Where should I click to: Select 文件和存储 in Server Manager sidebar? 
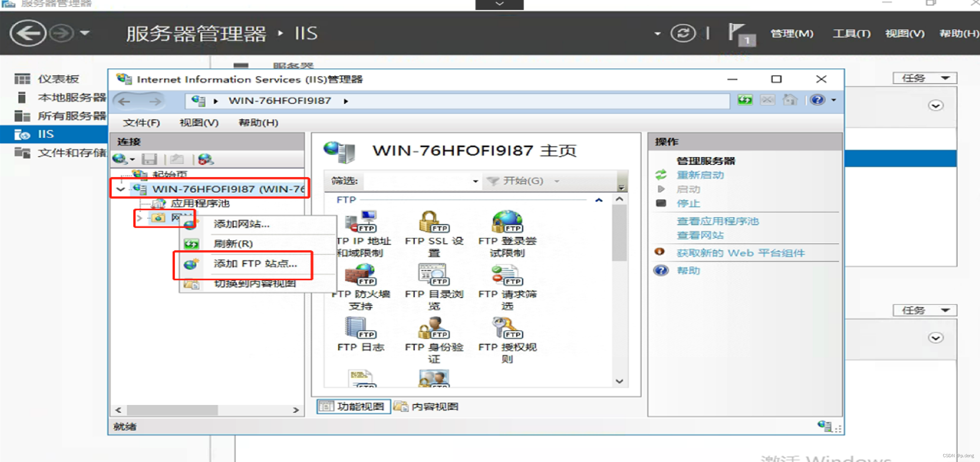(60, 153)
